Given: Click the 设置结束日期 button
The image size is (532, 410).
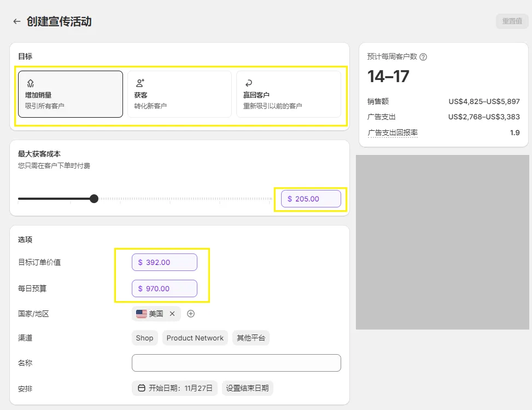Looking at the screenshot, I should (x=247, y=388).
